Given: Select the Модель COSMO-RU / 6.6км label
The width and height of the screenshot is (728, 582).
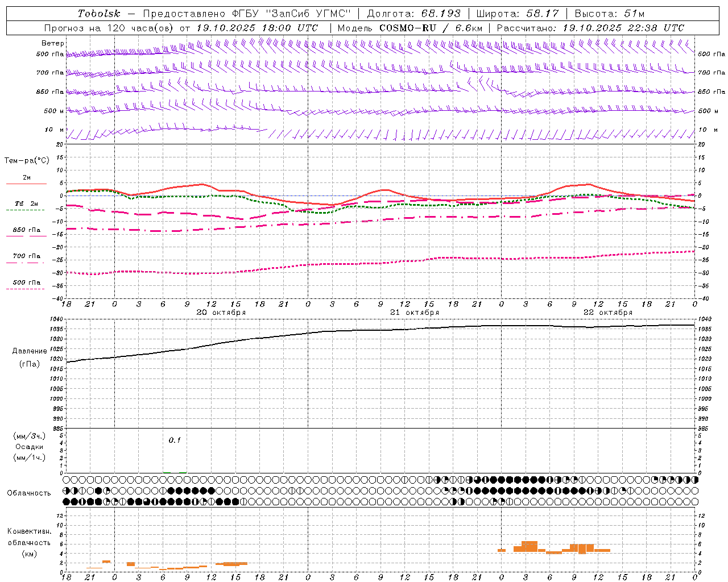Looking at the screenshot, I should click(410, 27).
